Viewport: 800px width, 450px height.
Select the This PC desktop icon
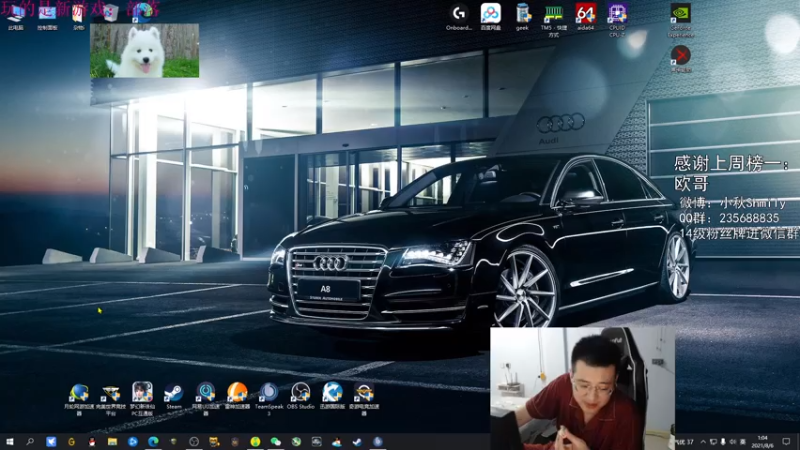[16, 18]
